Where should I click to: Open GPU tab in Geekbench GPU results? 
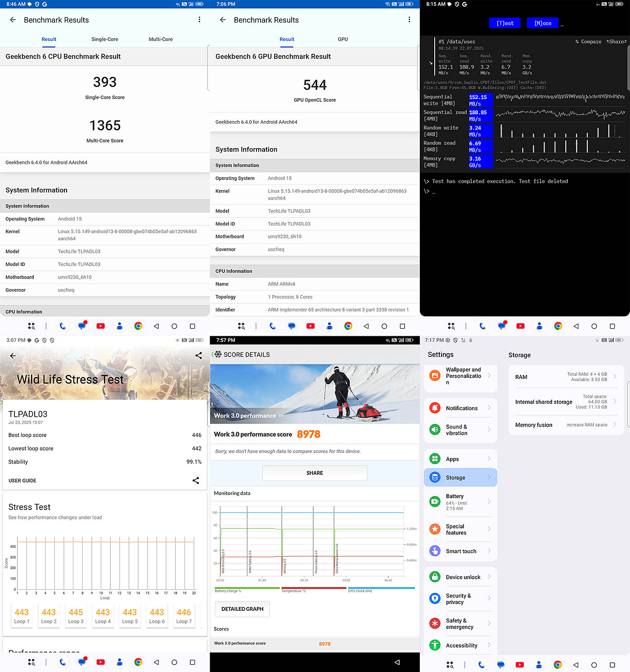[343, 39]
